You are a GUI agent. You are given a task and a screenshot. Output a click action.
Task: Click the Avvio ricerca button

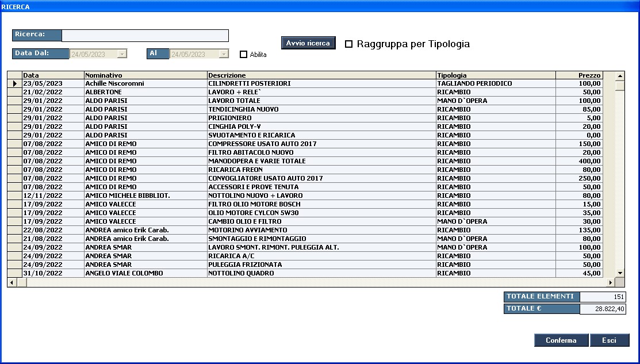click(308, 43)
